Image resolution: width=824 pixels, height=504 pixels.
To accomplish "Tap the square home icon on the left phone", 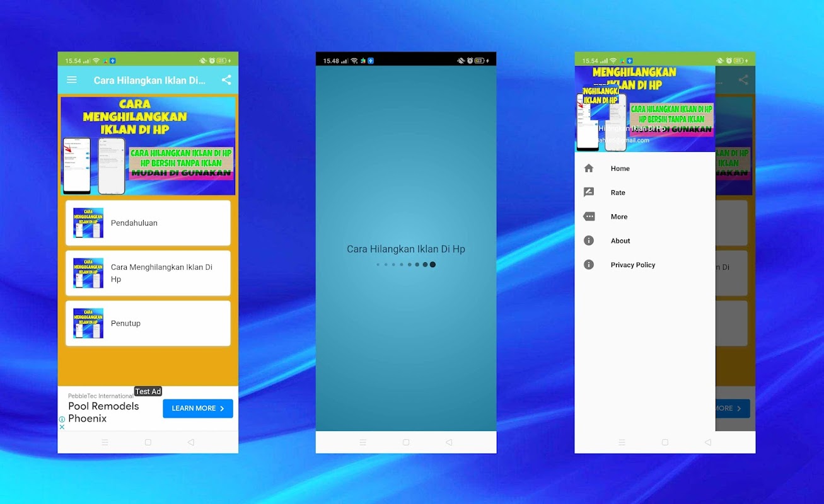I will click(148, 442).
